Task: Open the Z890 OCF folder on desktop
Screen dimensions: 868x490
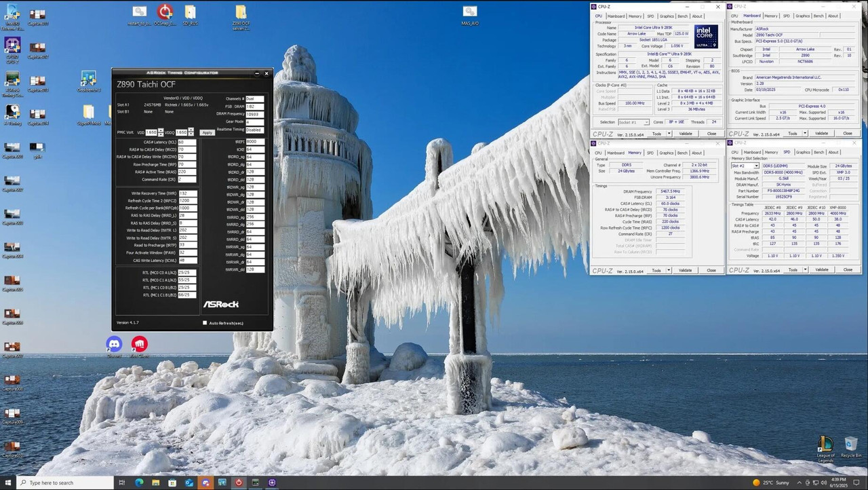Action: [x=241, y=16]
